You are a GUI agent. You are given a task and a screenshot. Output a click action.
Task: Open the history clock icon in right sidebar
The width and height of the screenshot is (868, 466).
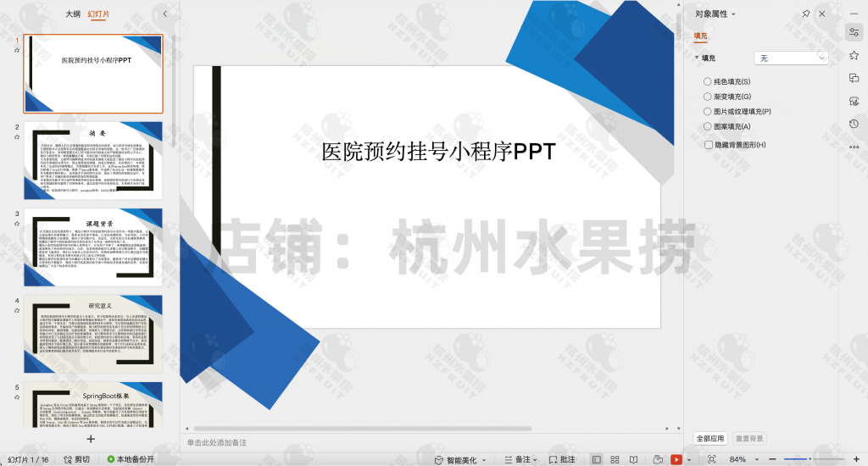(854, 124)
